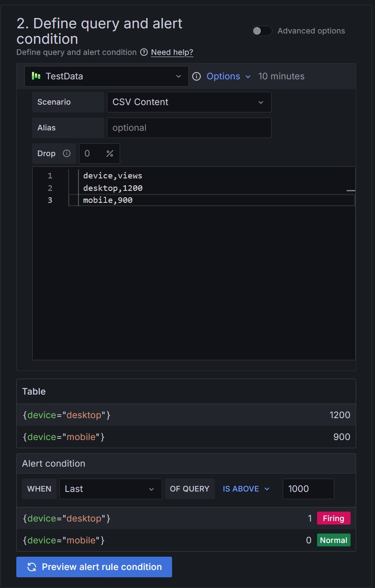Click the 1000 threshold input

308,488
